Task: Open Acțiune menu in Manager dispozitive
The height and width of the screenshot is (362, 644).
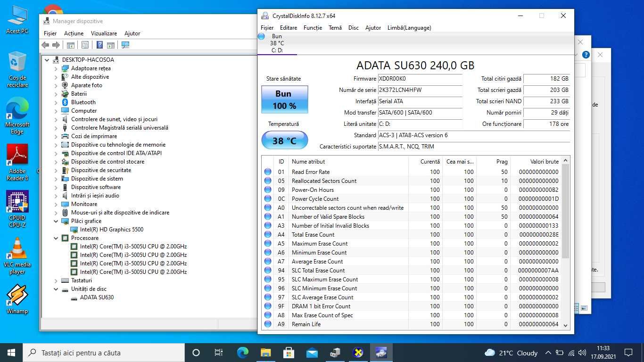Action: [74, 33]
